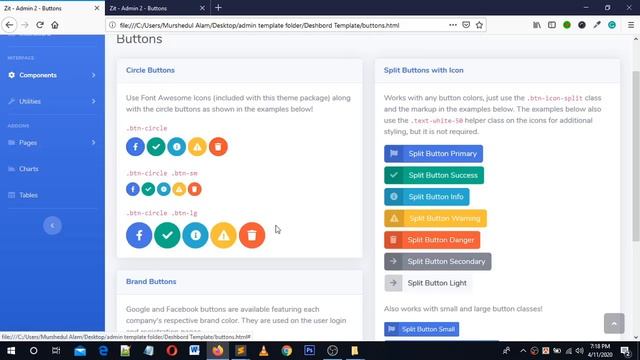Click the browser back arrow
Viewport: 640px width, 360px height.
pos(9,25)
